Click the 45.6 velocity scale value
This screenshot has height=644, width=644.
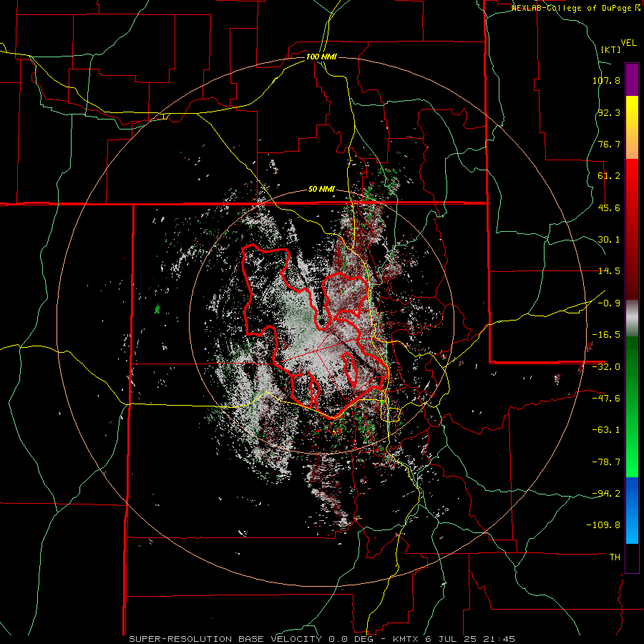point(609,208)
